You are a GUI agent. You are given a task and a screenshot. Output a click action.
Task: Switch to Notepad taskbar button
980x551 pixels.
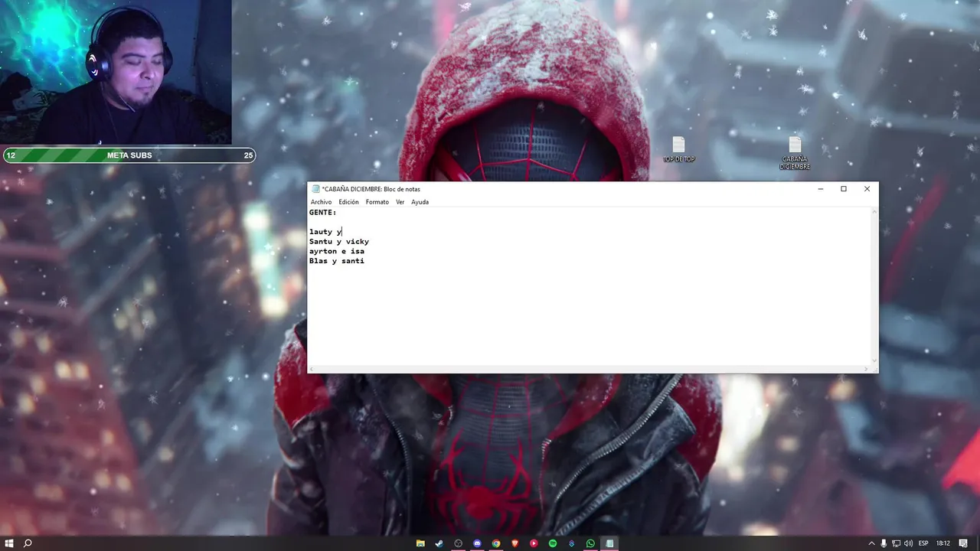click(609, 543)
